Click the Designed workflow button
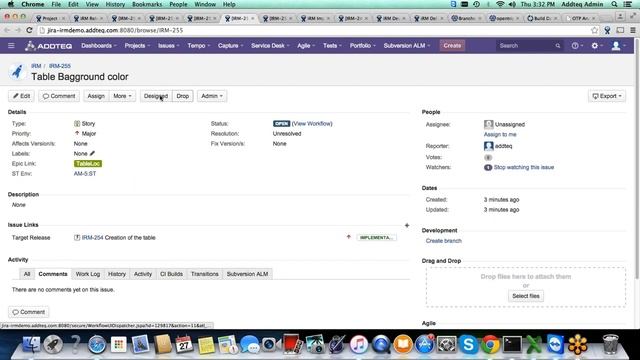 [x=156, y=96]
